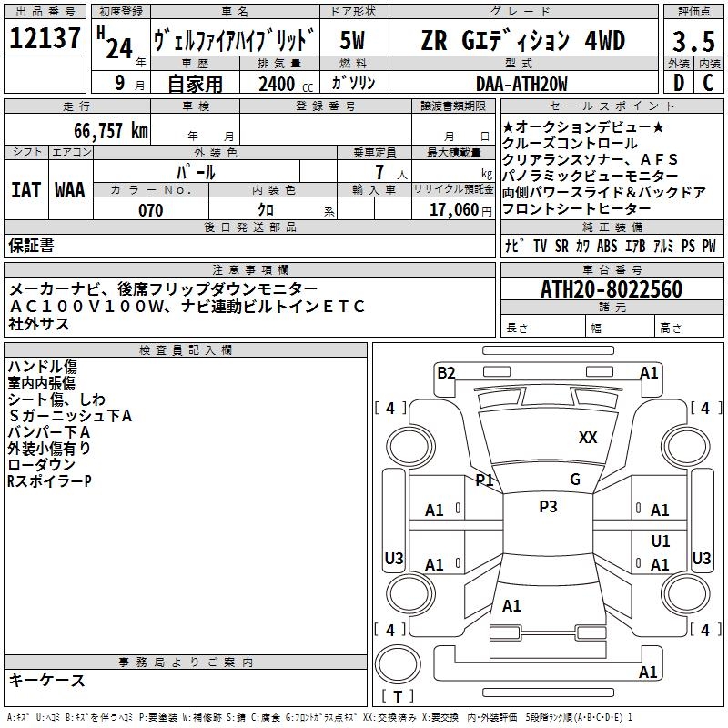Select fuel type ガソリン
This screenshot has height=728, width=728.
(x=353, y=83)
